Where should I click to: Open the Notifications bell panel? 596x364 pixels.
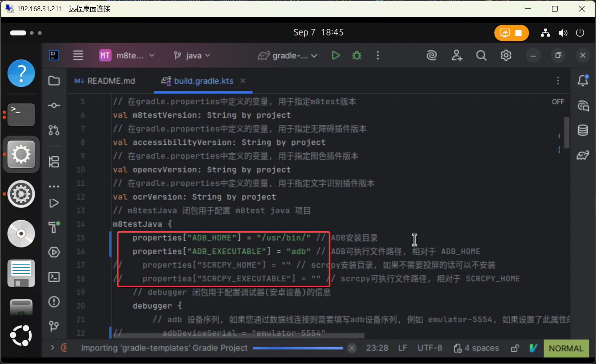pos(583,81)
